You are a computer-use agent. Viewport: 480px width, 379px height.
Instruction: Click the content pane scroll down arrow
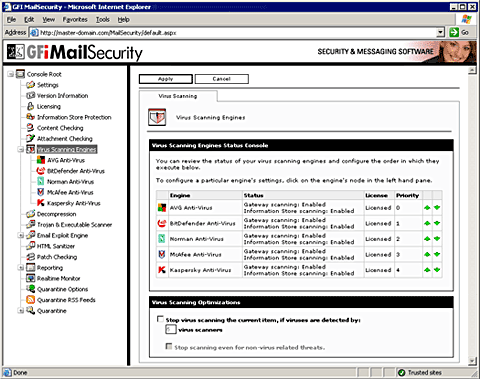click(x=472, y=361)
